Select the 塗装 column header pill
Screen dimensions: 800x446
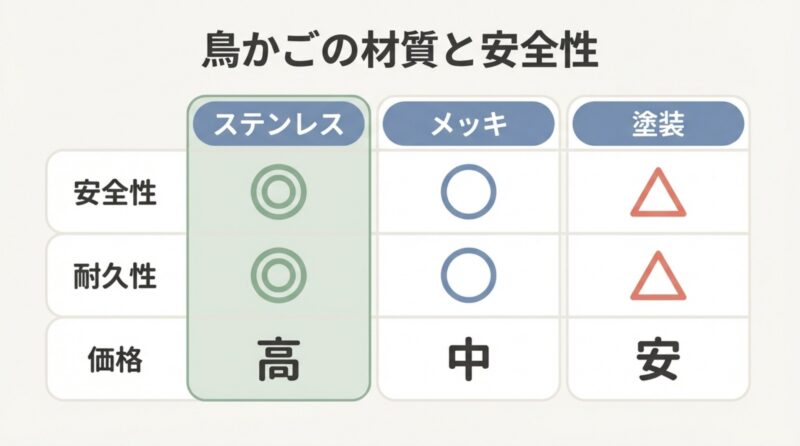click(x=658, y=125)
